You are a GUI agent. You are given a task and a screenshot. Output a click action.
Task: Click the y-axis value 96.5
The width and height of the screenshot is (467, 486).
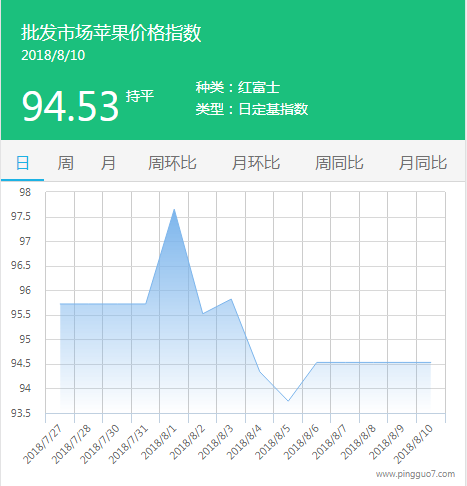pos(21,266)
